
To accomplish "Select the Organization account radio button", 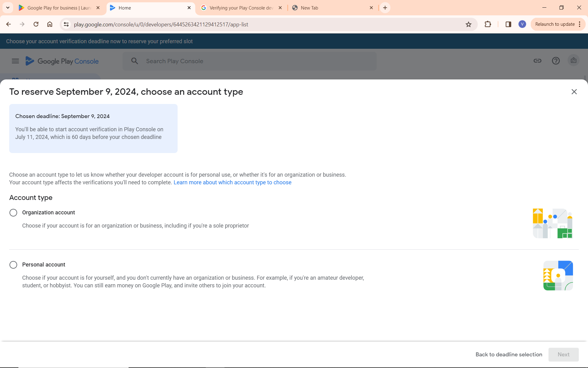I will [13, 213].
